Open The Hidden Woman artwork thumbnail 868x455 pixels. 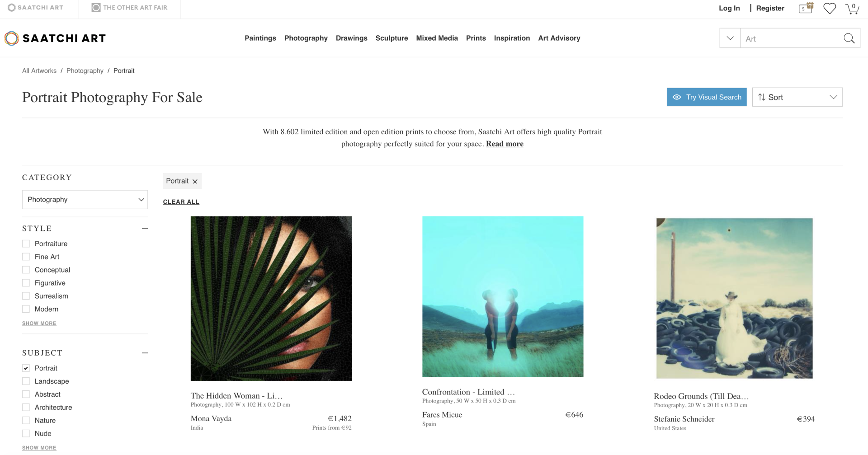pos(271,299)
